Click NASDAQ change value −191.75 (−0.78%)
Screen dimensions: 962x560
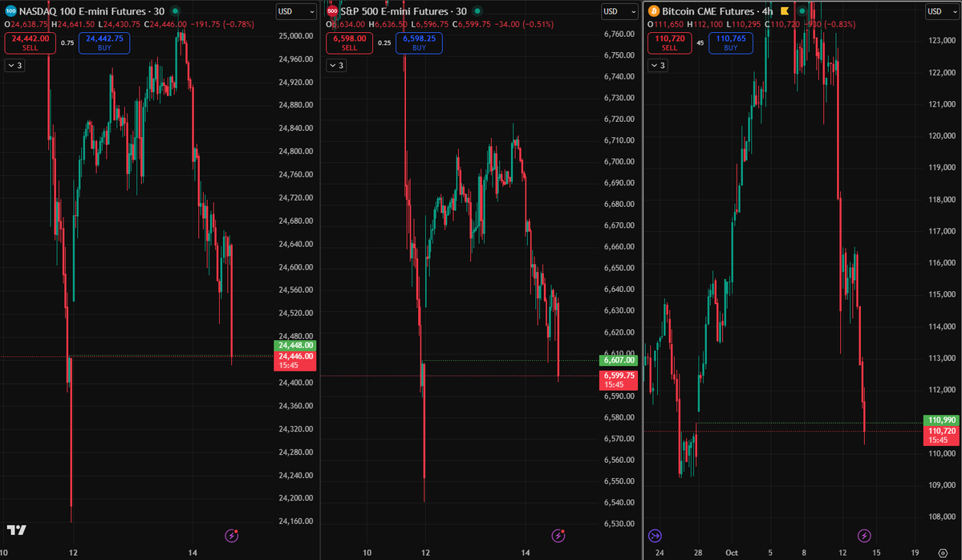(x=221, y=25)
